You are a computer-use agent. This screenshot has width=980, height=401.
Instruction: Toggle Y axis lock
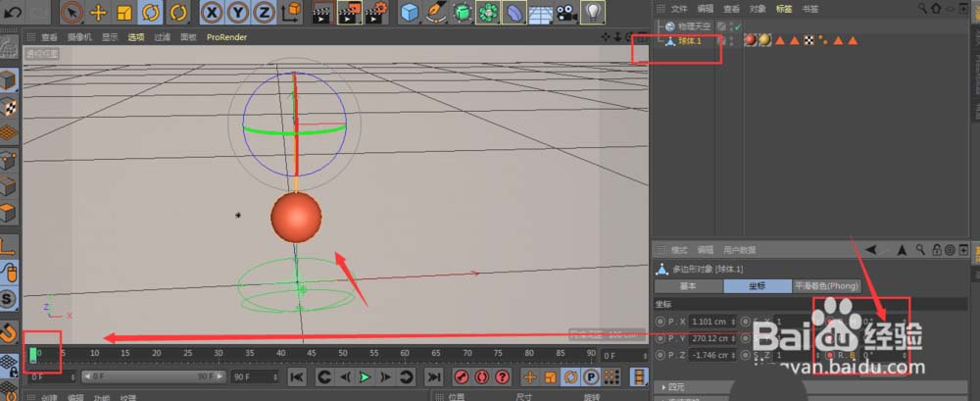point(238,13)
